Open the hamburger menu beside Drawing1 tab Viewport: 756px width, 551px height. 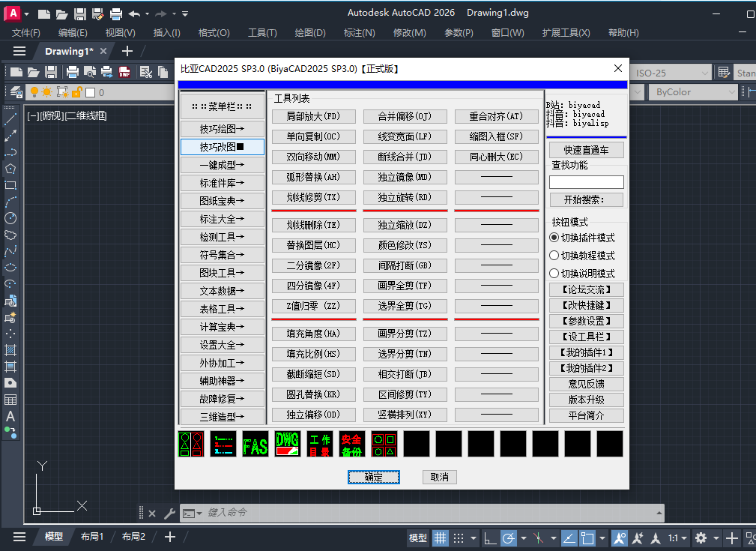coord(19,51)
